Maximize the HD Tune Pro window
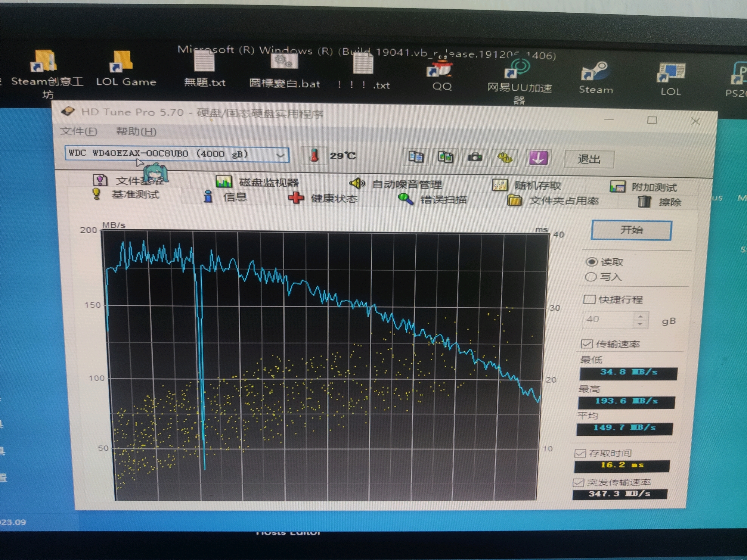Image resolution: width=747 pixels, height=560 pixels. click(652, 120)
